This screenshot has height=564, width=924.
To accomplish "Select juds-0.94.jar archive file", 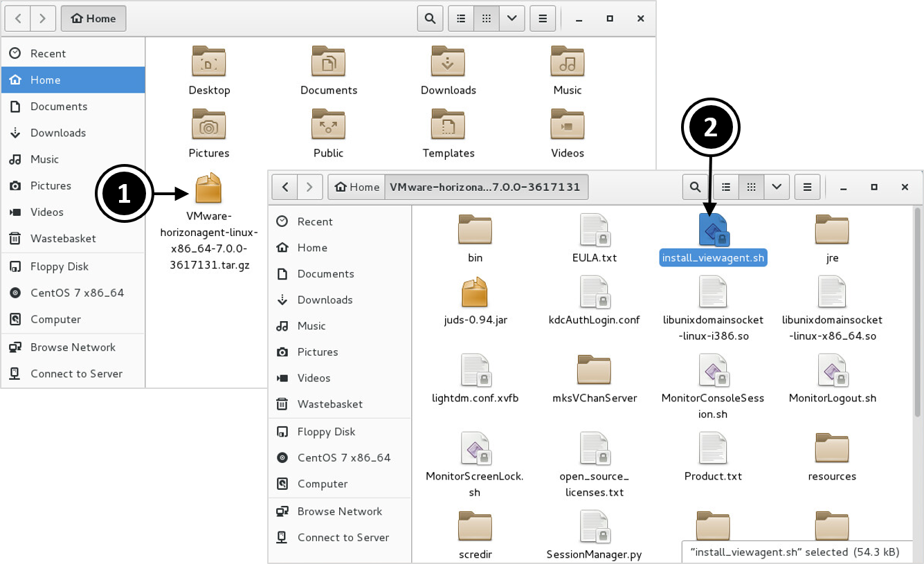I will (x=475, y=292).
